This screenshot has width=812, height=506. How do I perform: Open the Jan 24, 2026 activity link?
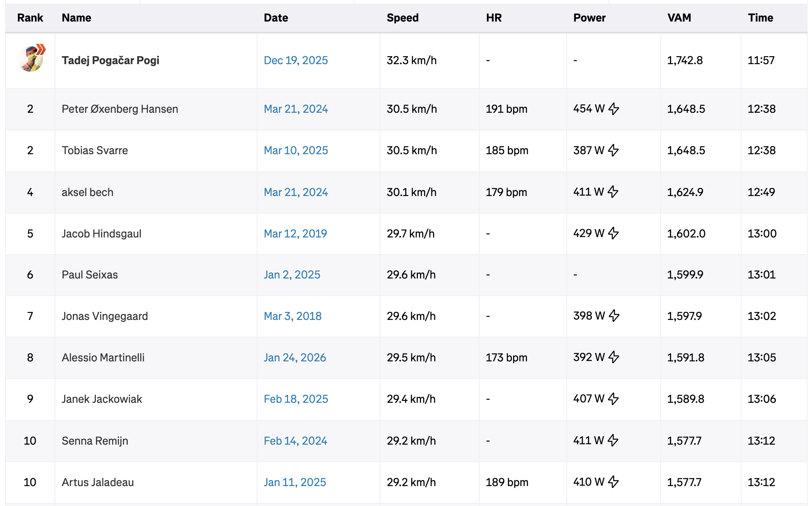(295, 357)
